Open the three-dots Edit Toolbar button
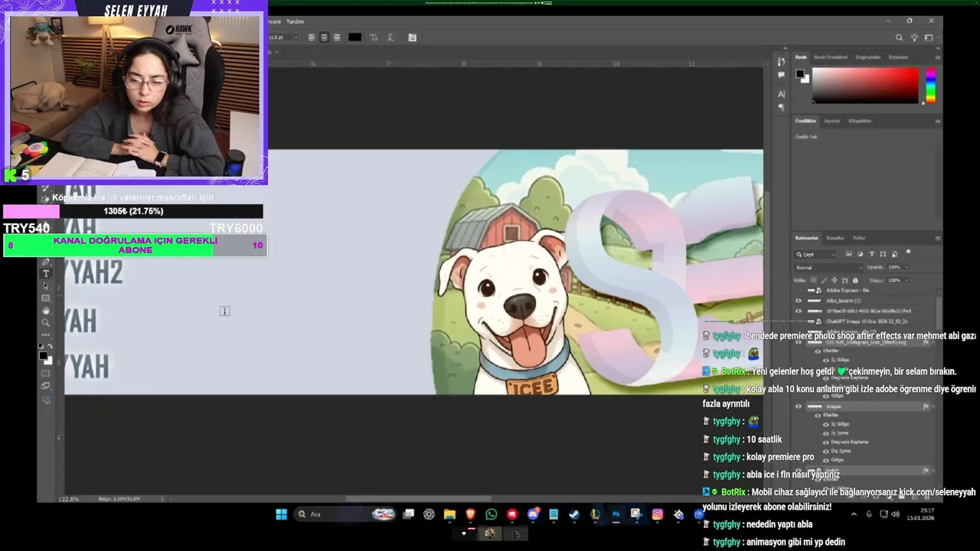 coord(46,334)
